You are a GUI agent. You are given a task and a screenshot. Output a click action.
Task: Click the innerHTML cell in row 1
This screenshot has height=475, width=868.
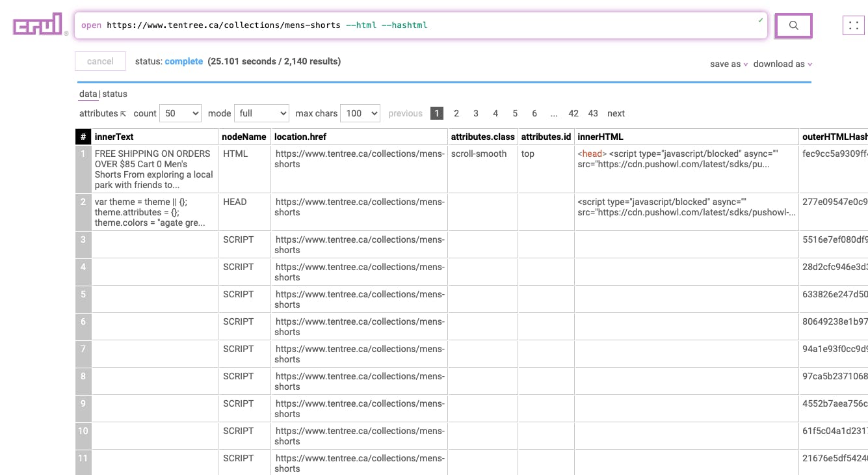(687, 169)
